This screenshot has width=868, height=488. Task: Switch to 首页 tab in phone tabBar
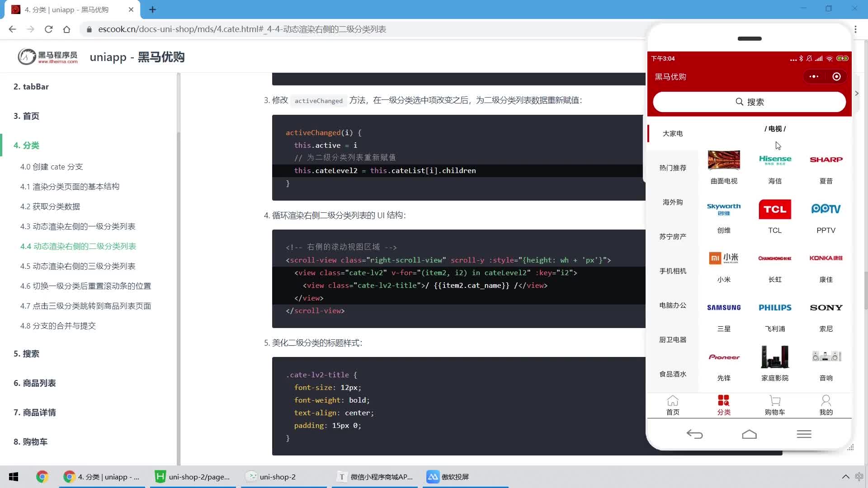click(673, 405)
